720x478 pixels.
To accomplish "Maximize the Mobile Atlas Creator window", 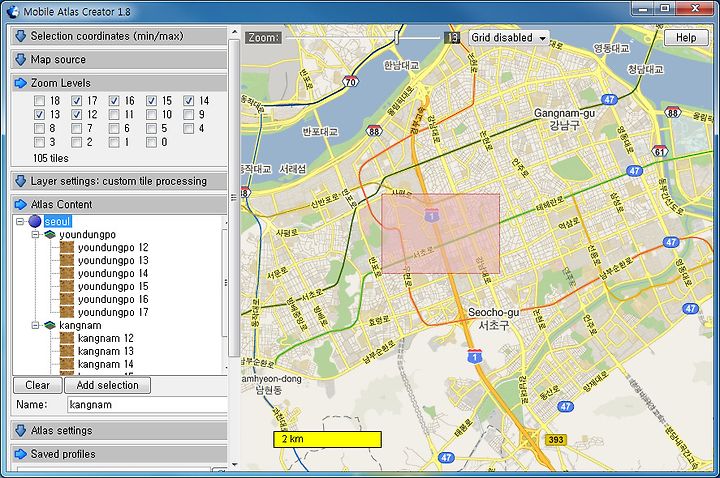I will [x=664, y=8].
